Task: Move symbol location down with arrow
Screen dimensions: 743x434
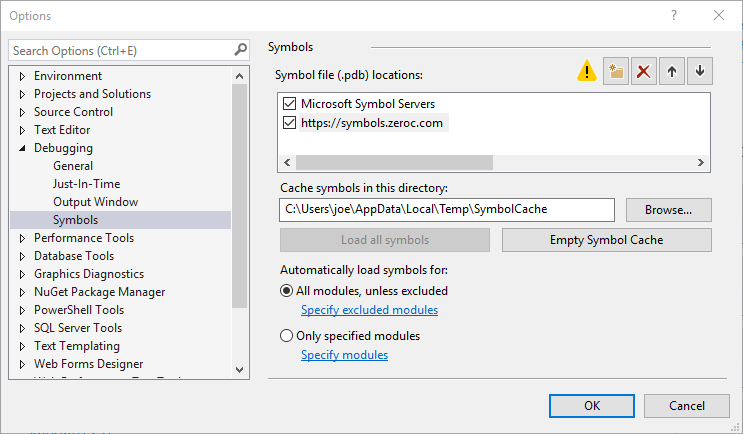Action: point(700,71)
